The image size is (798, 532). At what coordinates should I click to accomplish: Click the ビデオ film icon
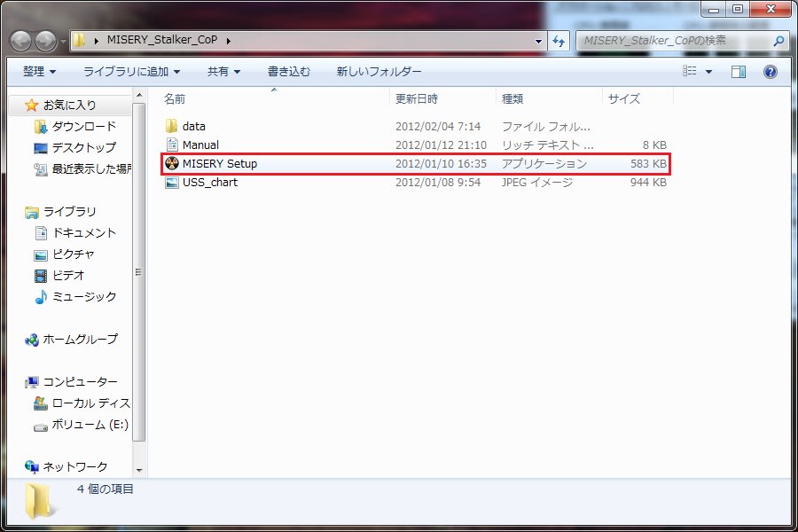(x=41, y=276)
